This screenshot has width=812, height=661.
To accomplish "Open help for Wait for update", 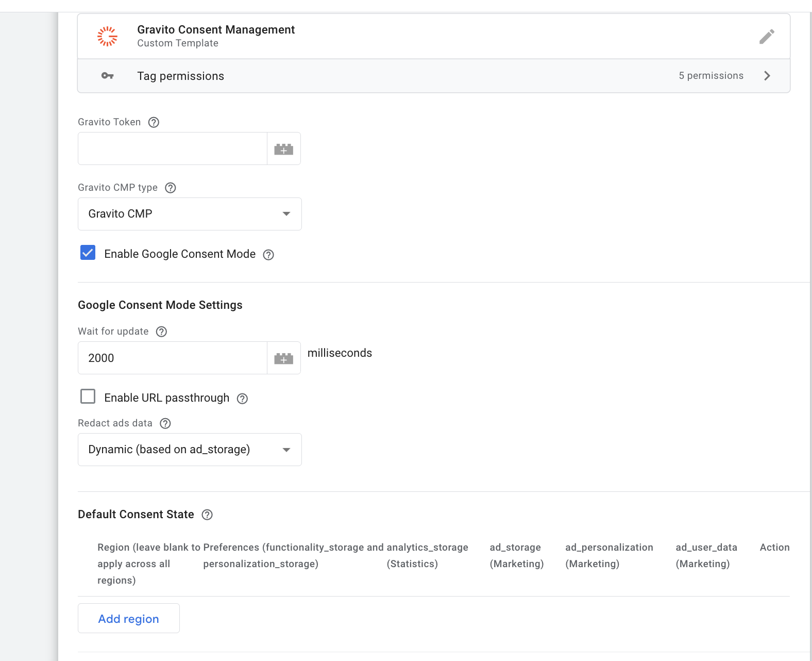I will click(x=161, y=332).
